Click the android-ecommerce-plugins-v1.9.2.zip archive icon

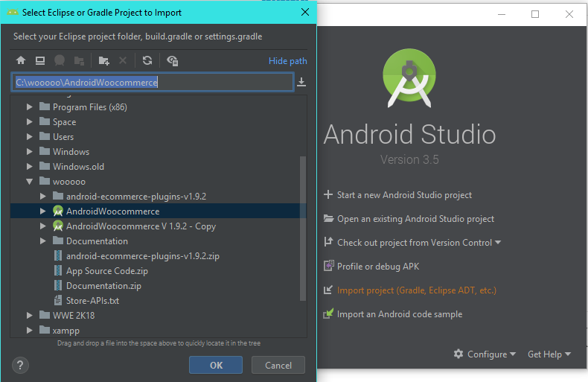[x=58, y=256]
